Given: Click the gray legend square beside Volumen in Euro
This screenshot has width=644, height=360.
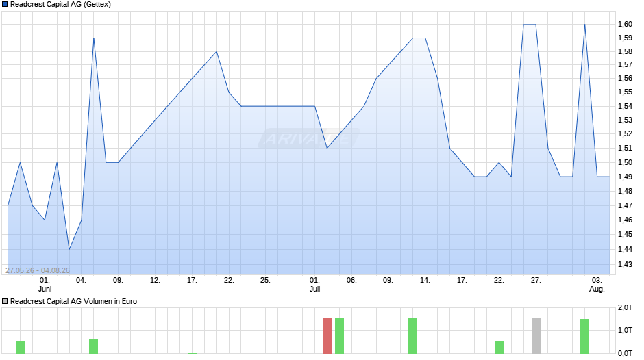Looking at the screenshot, I should coord(5,301).
